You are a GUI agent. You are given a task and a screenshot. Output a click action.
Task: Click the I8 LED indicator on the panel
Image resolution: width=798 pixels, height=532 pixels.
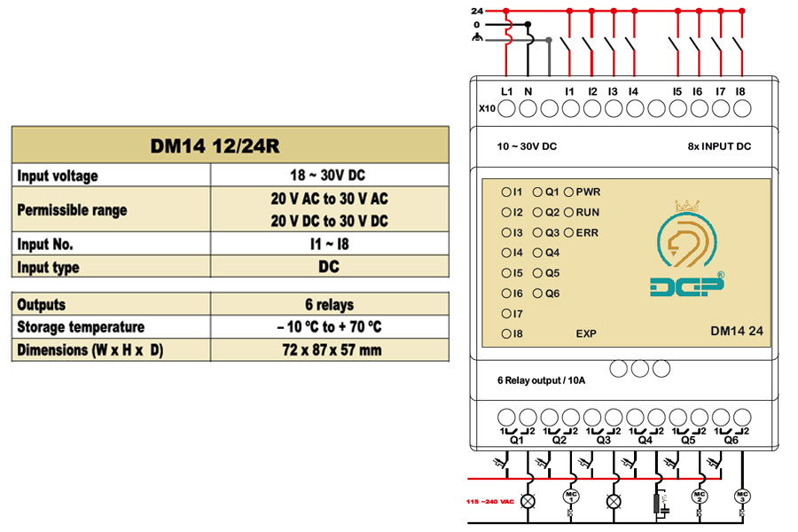(506, 334)
